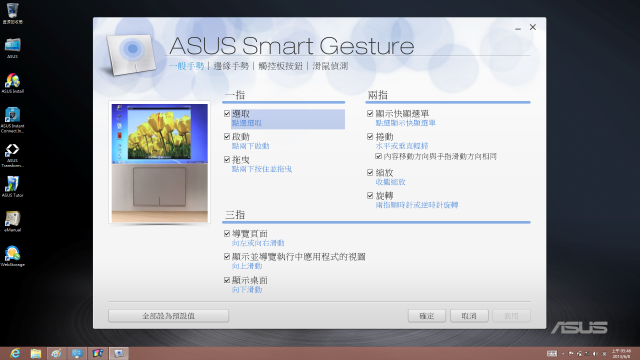Switch to the 邊緣手勢 tab
This screenshot has height=360, width=640.
[231, 66]
